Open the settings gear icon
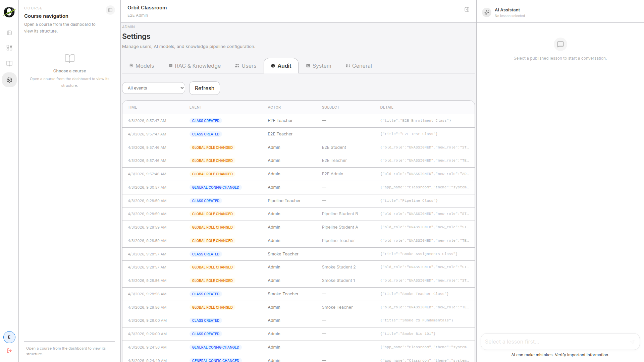Image resolution: width=644 pixels, height=362 pixels. click(9, 80)
